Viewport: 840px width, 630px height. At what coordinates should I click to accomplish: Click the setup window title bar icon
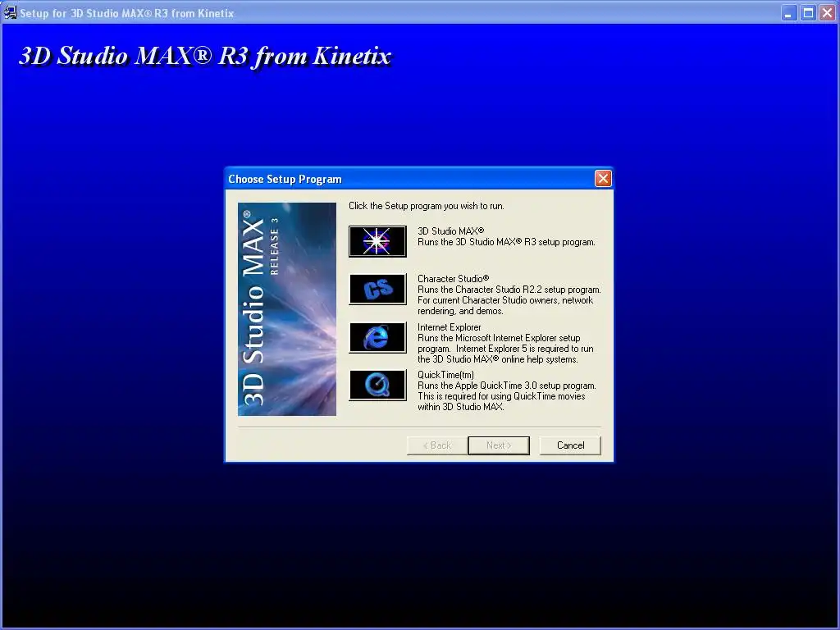(x=10, y=12)
